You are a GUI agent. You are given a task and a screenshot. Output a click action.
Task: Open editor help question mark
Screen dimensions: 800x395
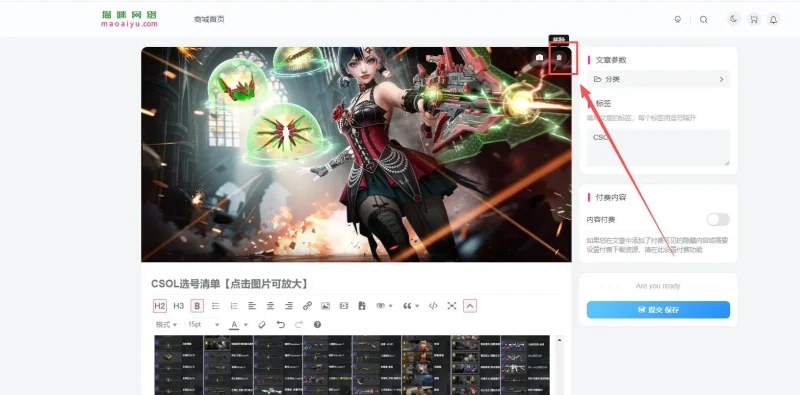tap(317, 325)
